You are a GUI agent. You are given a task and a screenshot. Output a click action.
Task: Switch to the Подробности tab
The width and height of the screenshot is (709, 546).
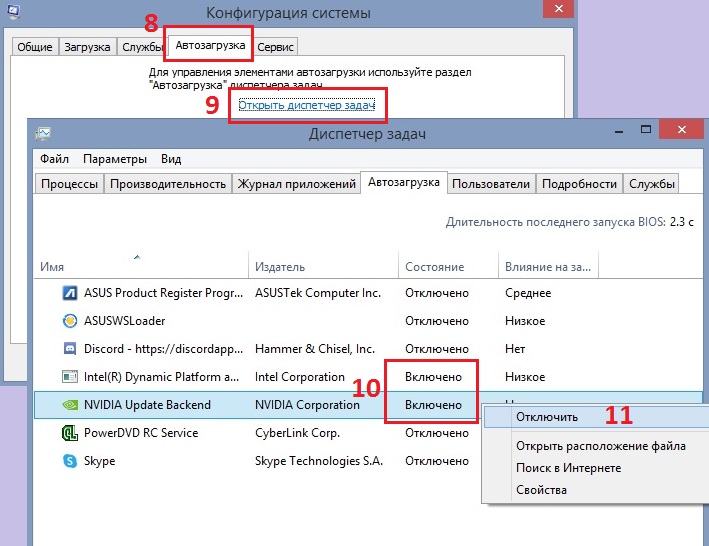coord(579,184)
